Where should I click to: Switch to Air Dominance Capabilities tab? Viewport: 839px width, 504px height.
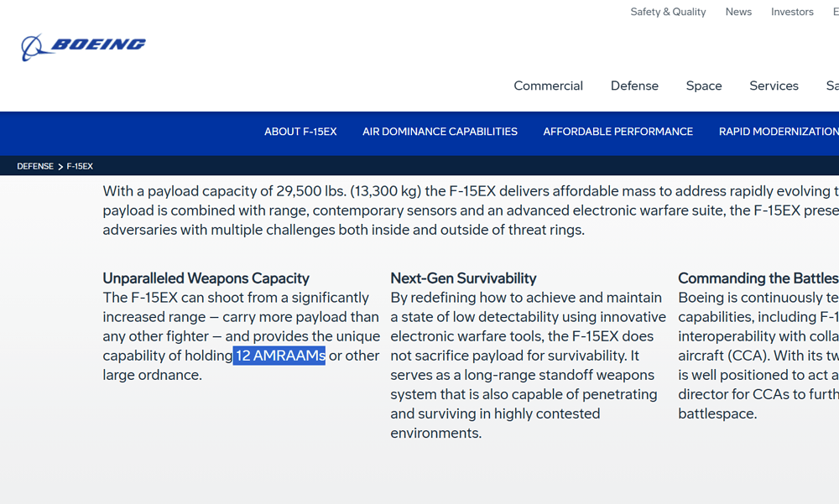[x=440, y=132]
